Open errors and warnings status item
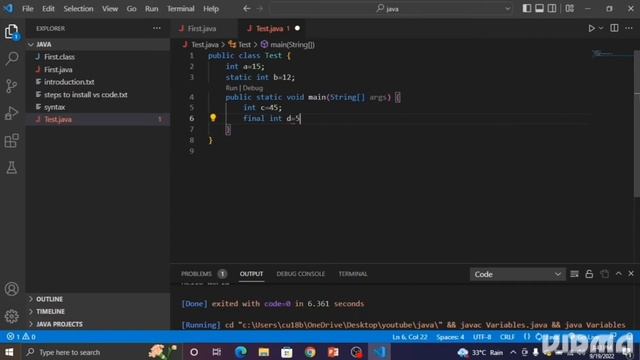The width and height of the screenshot is (640, 360). tap(21, 337)
